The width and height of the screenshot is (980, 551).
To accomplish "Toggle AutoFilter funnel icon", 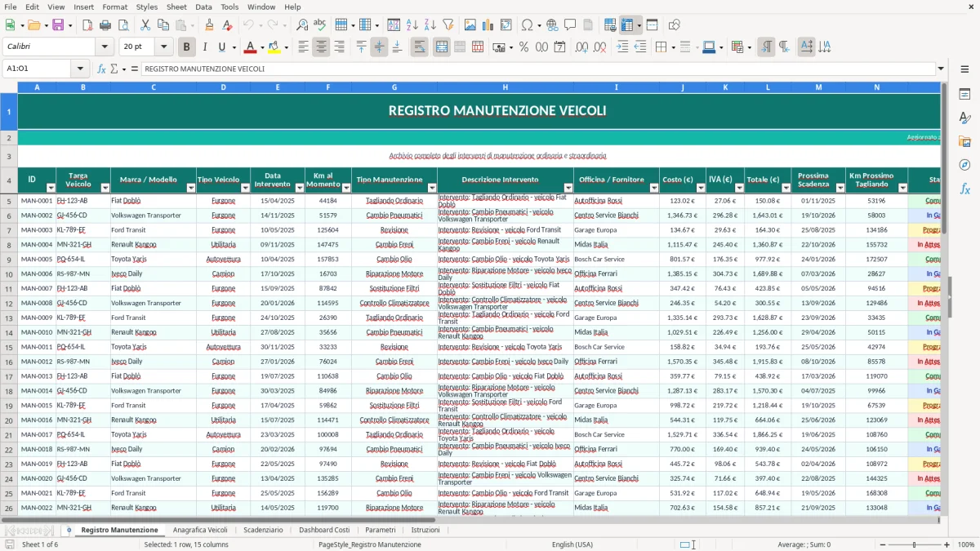I will [448, 25].
